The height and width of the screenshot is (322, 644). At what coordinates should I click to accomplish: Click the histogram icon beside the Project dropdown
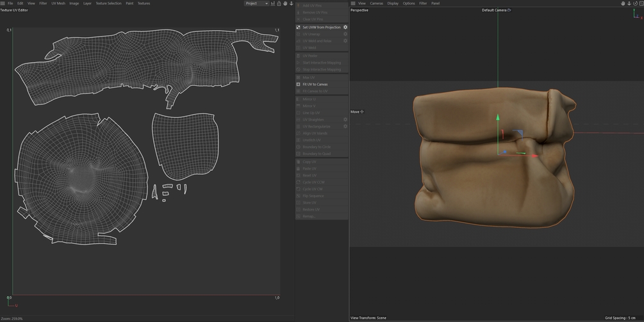(x=273, y=3)
